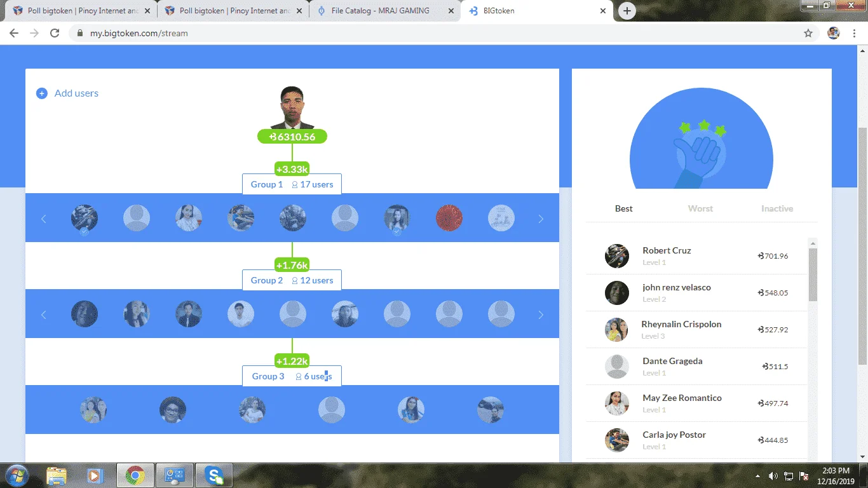Bookmark this page with the star icon
Screen dimensions: 868x488
pyautogui.click(x=808, y=33)
